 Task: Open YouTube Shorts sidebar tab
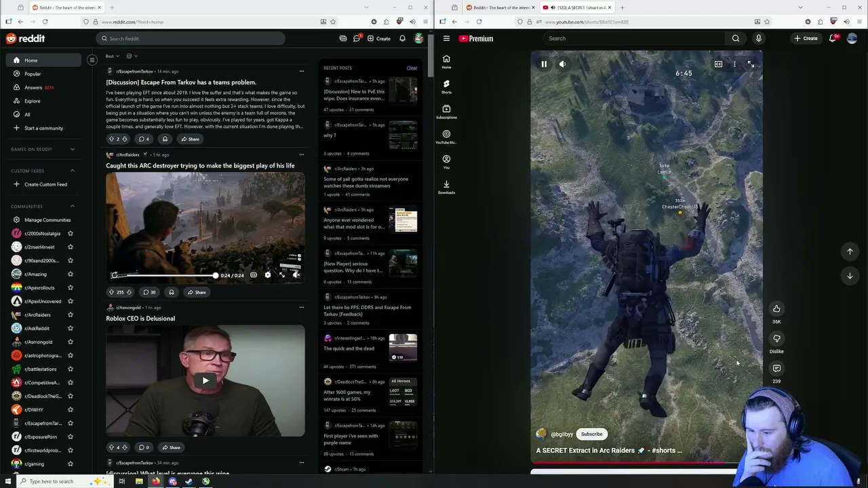(x=446, y=87)
